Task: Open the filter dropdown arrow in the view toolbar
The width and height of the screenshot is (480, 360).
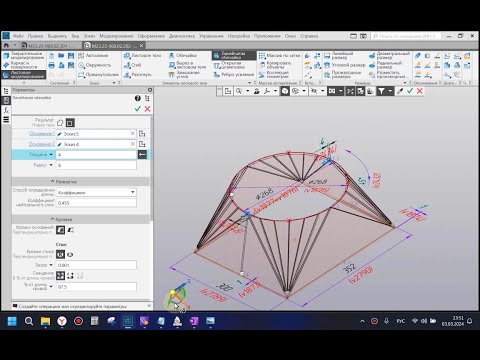Action: click(x=390, y=91)
